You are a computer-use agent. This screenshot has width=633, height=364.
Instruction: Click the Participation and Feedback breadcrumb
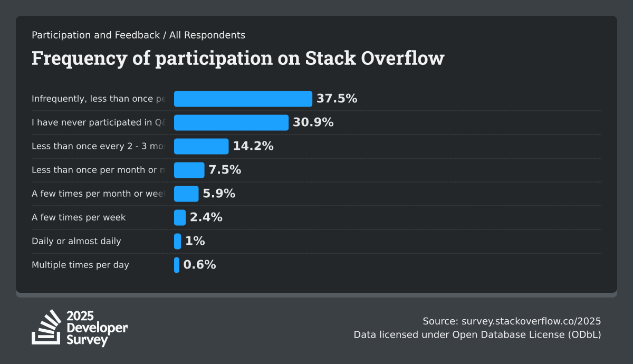(95, 35)
